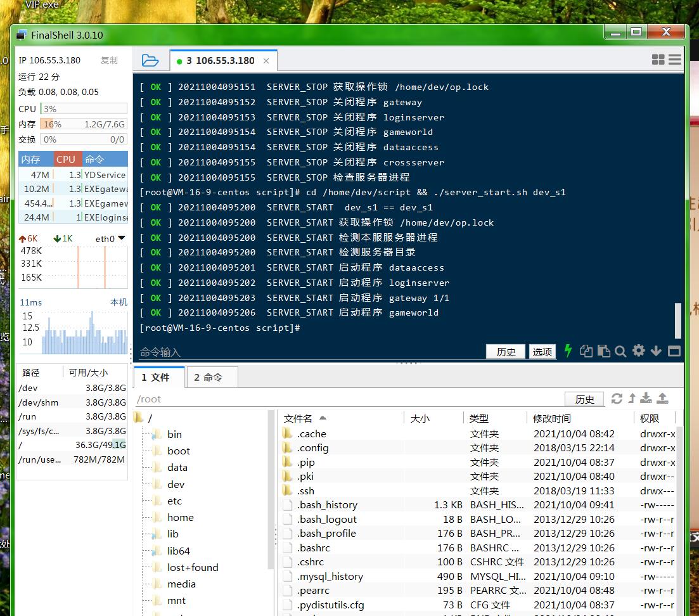Click the terminal paste icon
Screen dimensions: 699x616
pyautogui.click(x=603, y=351)
